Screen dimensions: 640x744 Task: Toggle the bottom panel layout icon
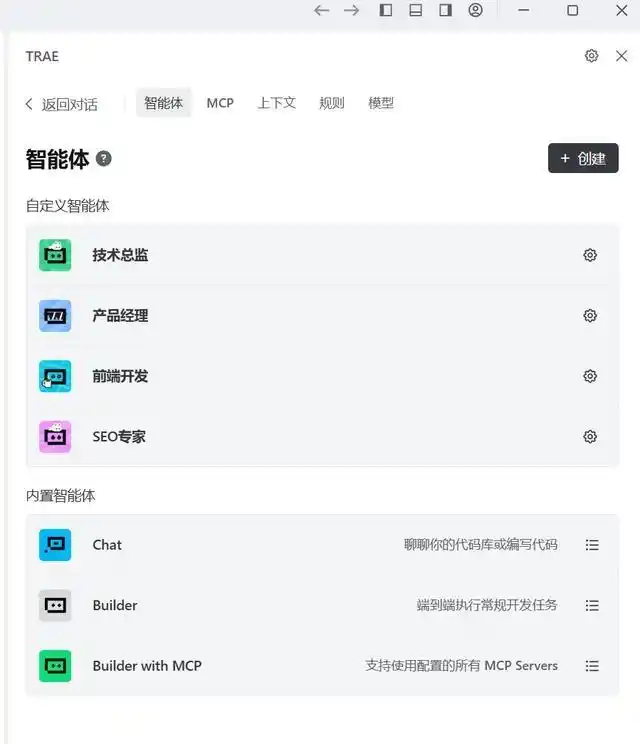tap(416, 10)
